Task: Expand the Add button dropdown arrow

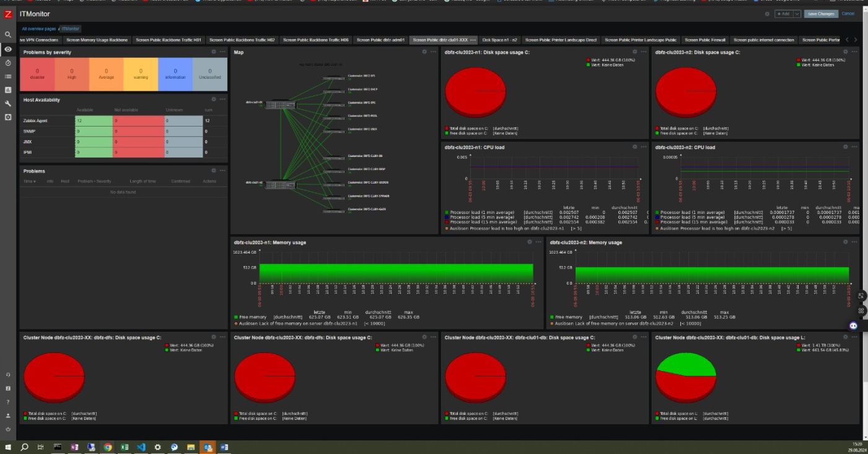Action: pyautogui.click(x=797, y=14)
